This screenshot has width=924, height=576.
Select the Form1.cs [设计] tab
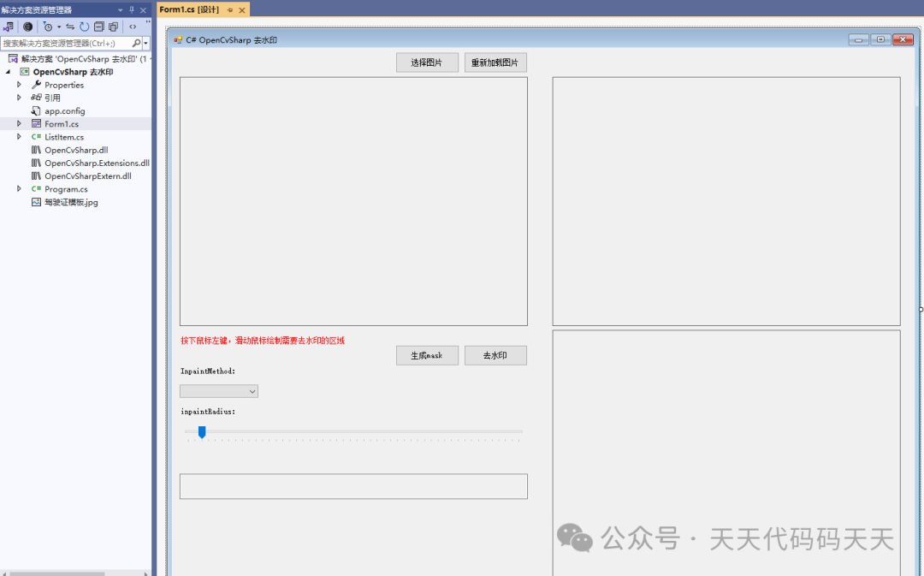pyautogui.click(x=189, y=9)
